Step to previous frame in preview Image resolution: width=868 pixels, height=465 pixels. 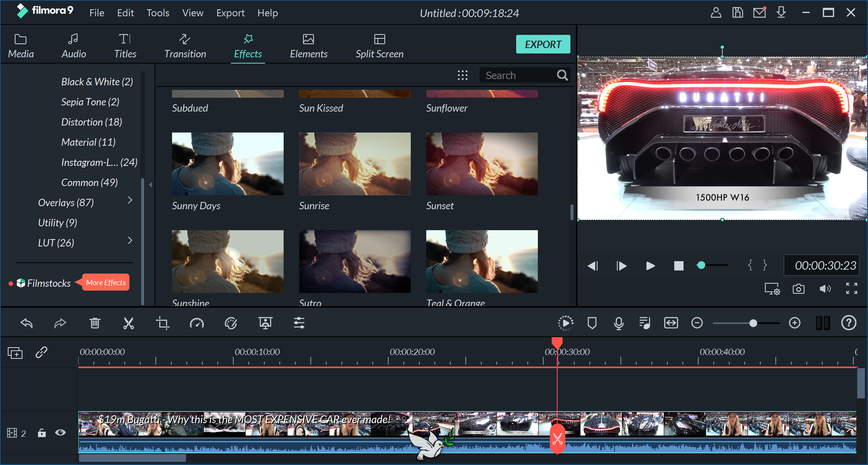tap(593, 265)
